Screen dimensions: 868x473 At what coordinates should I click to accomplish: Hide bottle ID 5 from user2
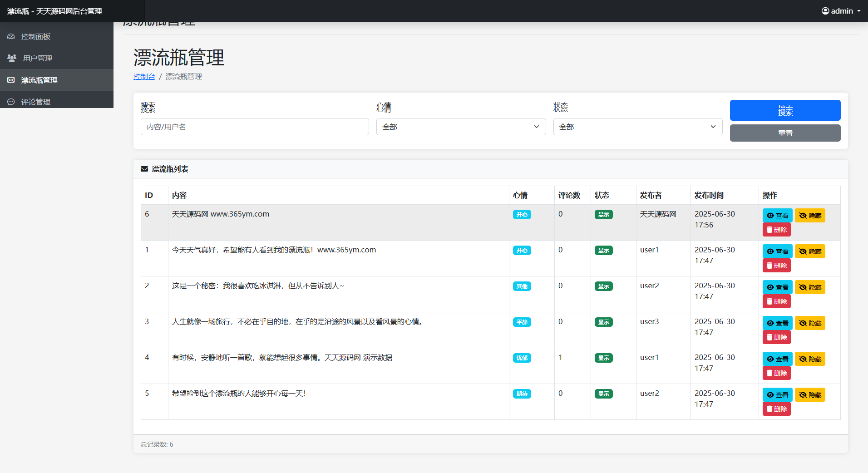[x=810, y=395]
